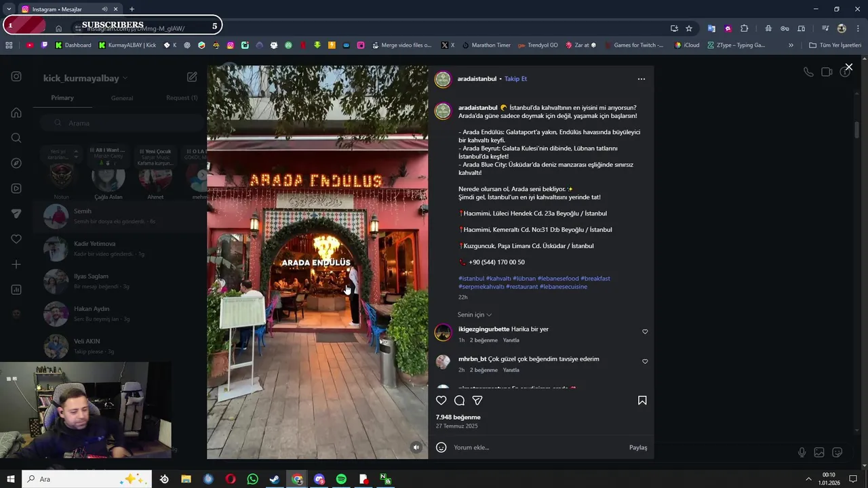Screen dimensions: 868x488
Task: Expand the 'Senin için' comment filter
Action: pyautogui.click(x=475, y=314)
